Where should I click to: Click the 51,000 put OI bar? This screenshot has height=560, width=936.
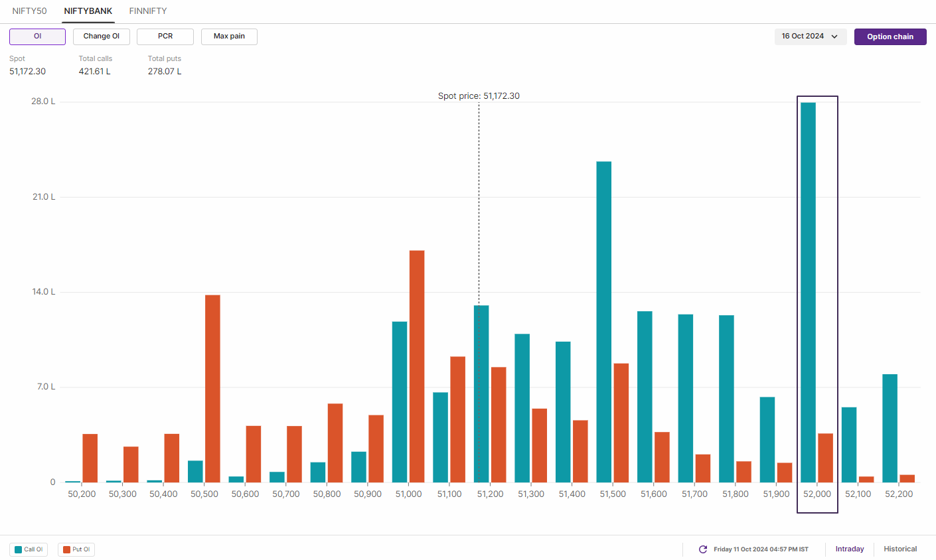click(417, 366)
